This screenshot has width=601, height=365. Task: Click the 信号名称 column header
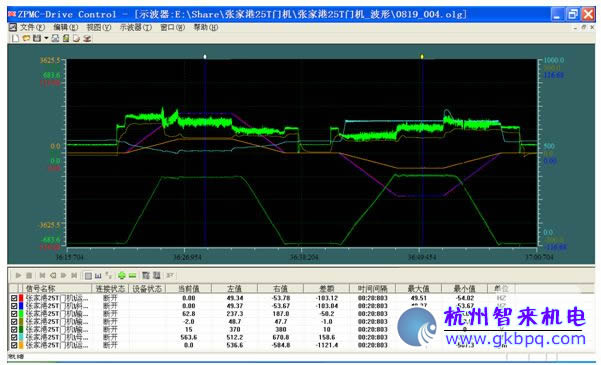pyautogui.click(x=40, y=288)
